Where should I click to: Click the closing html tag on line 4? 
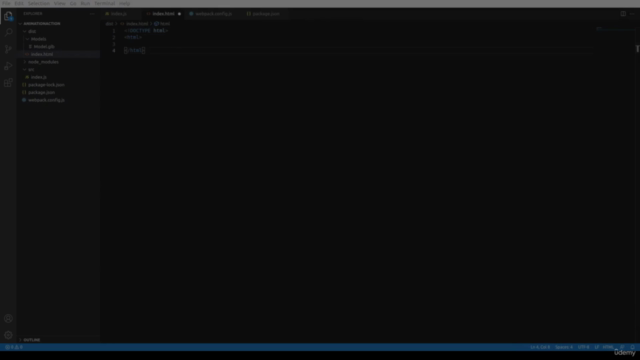[135, 51]
